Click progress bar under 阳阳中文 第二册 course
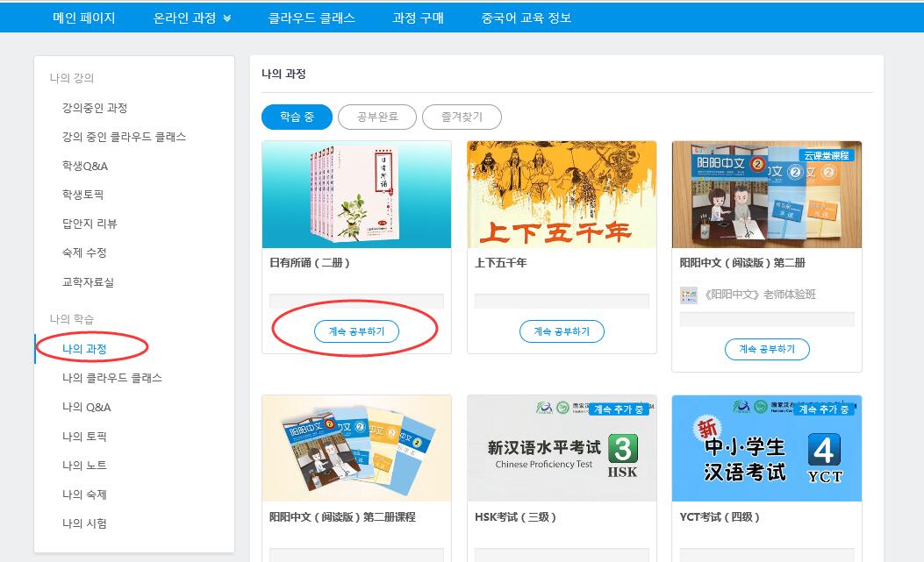 (x=767, y=319)
